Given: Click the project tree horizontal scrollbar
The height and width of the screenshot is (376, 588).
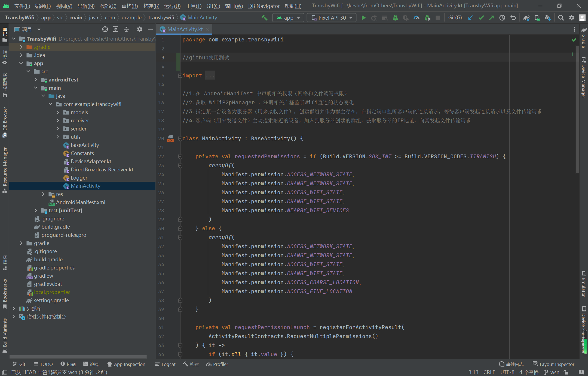Looking at the screenshot, I should (x=78, y=357).
